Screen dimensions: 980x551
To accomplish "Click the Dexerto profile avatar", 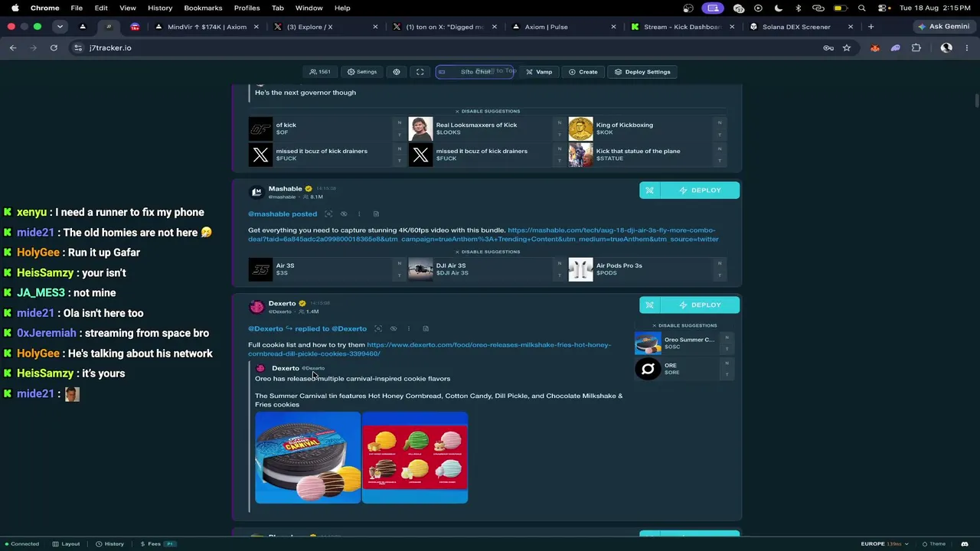I will pyautogui.click(x=256, y=307).
